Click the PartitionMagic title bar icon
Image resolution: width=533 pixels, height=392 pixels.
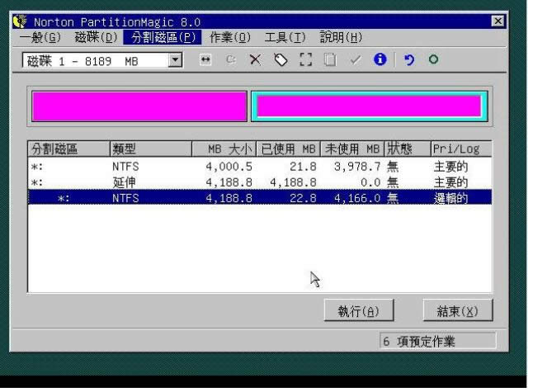point(21,21)
